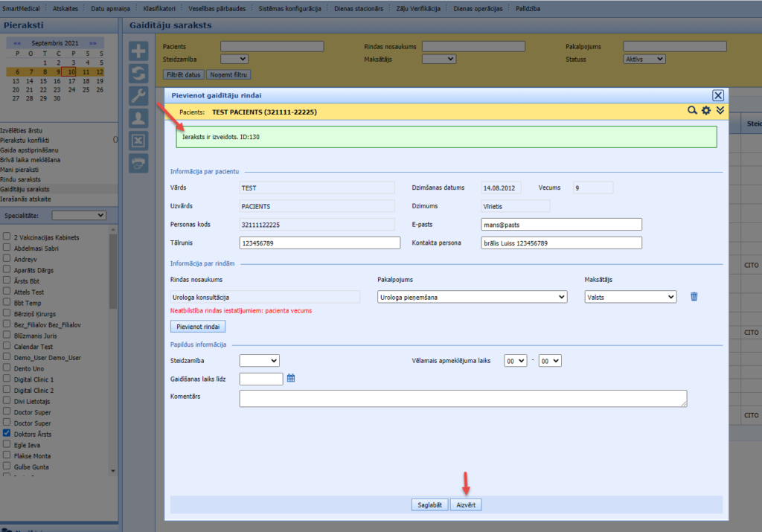Delete queue row with trash icon

click(x=694, y=296)
